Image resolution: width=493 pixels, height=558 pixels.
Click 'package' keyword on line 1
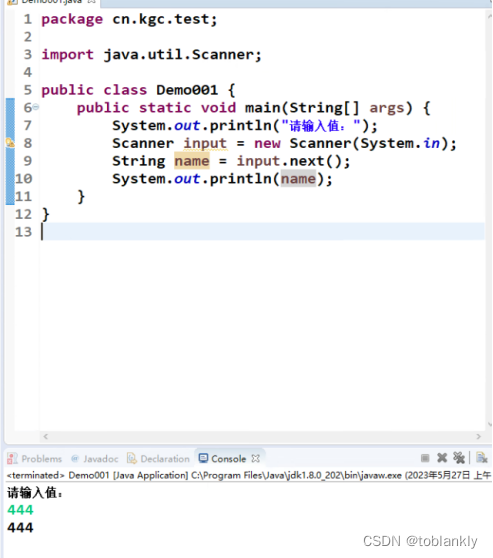pyautogui.click(x=72, y=19)
